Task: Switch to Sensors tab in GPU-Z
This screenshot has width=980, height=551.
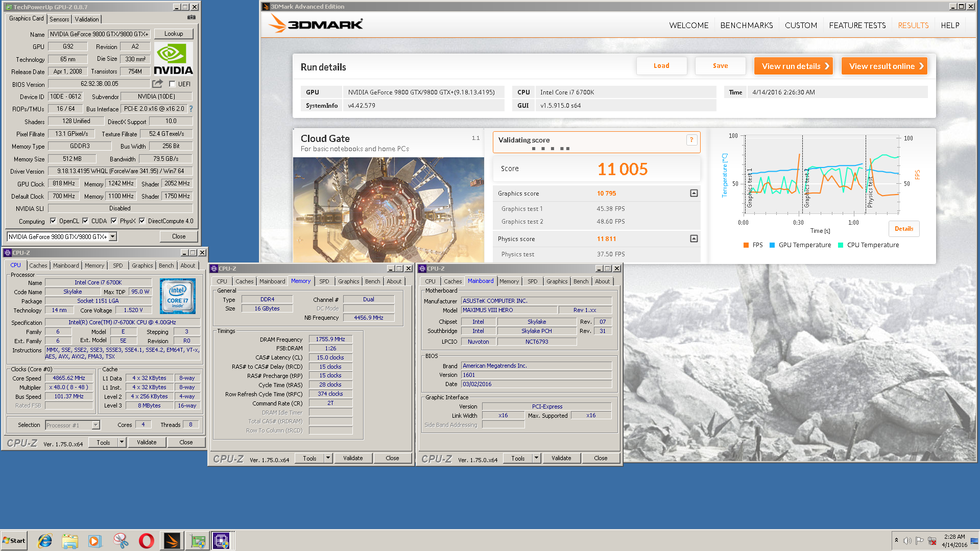Action: [59, 19]
